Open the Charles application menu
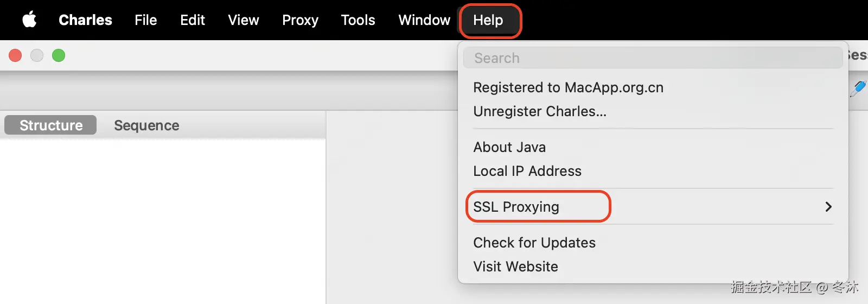 [x=85, y=20]
